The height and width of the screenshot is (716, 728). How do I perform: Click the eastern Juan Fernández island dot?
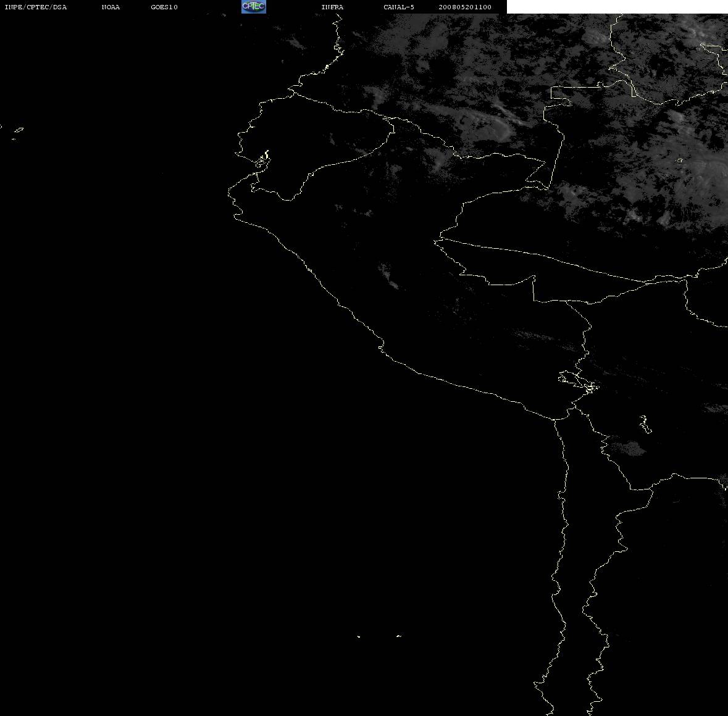(x=399, y=636)
